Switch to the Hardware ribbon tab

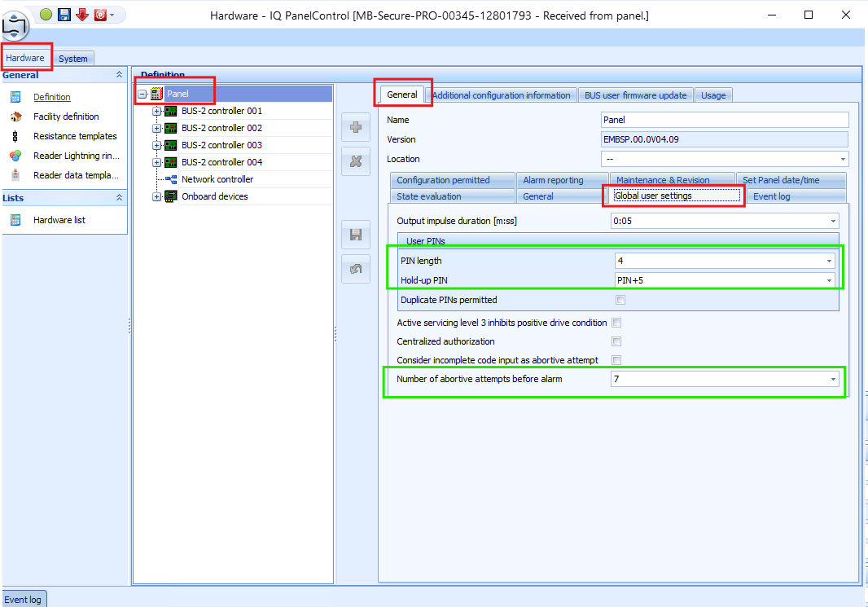click(25, 58)
